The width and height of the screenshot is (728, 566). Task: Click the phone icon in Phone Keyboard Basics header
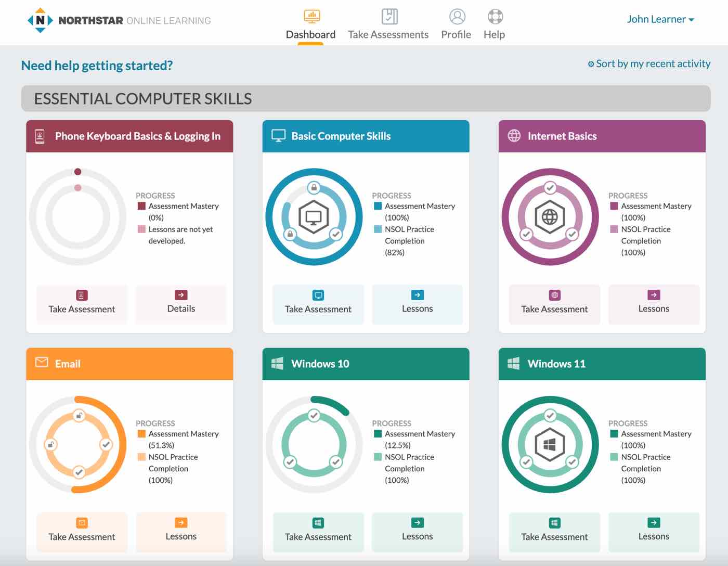tap(40, 136)
